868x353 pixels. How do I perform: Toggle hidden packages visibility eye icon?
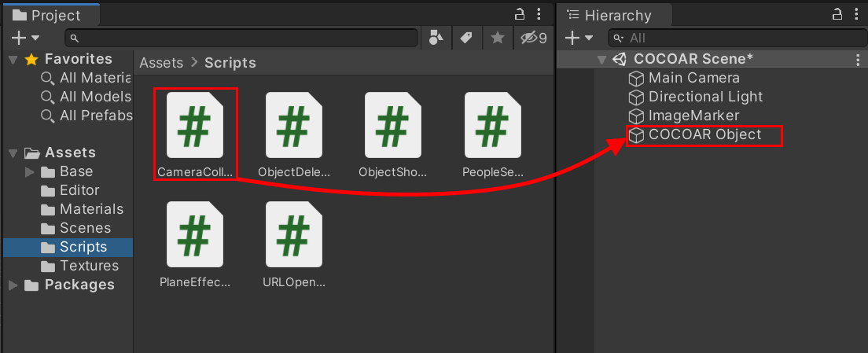coord(533,38)
